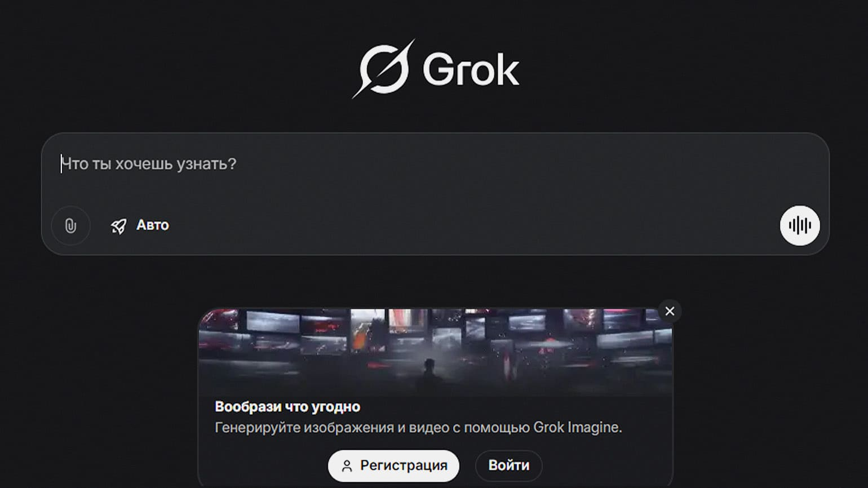Click the person icon inside Регистрация button
The height and width of the screenshot is (488, 868).
[x=347, y=466]
